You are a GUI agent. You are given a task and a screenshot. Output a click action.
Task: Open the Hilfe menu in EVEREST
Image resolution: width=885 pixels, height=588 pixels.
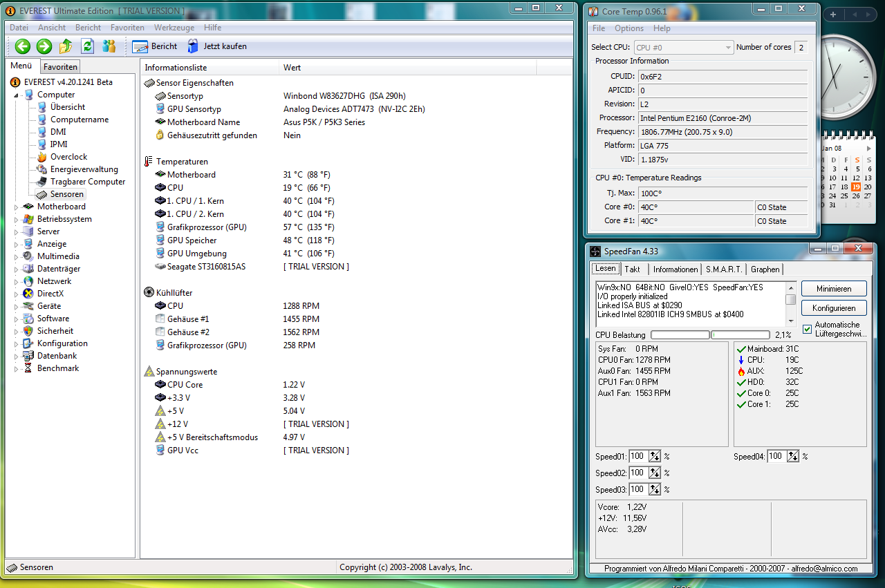coord(213,28)
